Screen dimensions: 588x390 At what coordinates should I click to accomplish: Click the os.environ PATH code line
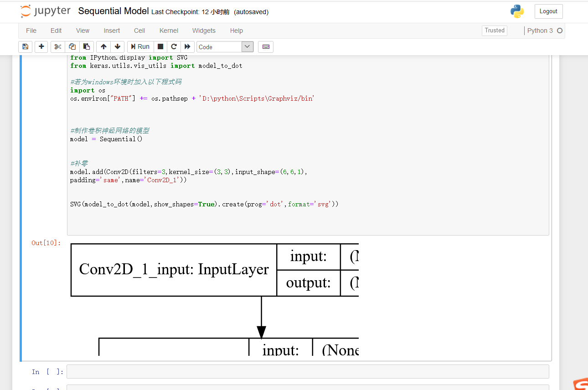coord(192,98)
